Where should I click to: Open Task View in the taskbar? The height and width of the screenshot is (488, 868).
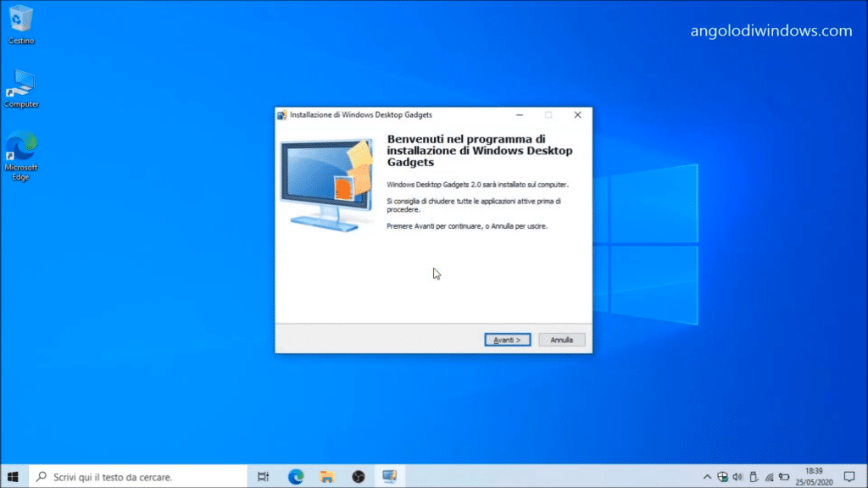tap(263, 477)
